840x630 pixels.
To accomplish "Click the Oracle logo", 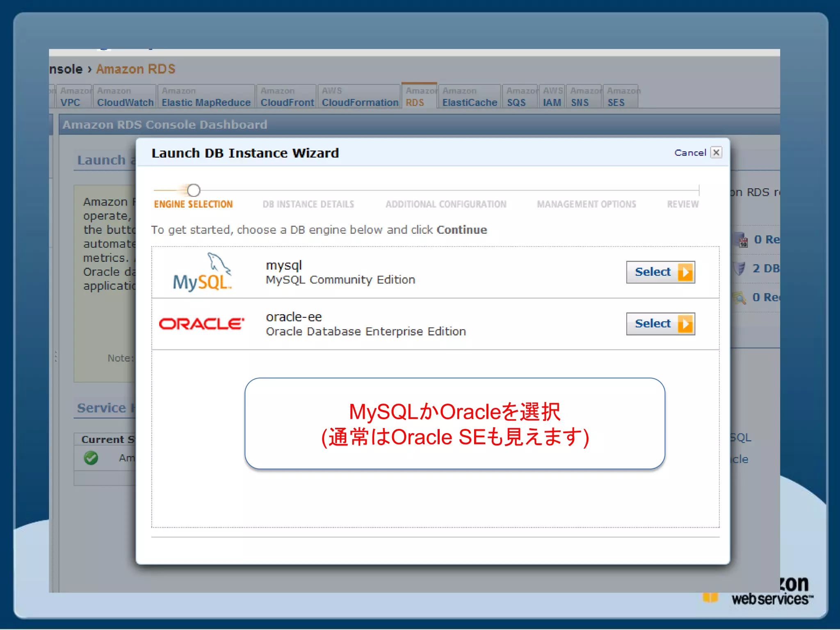I will click(201, 324).
